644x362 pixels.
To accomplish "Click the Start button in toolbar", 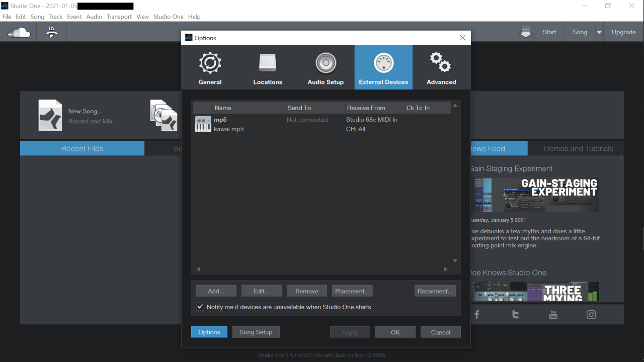I will [x=549, y=32].
